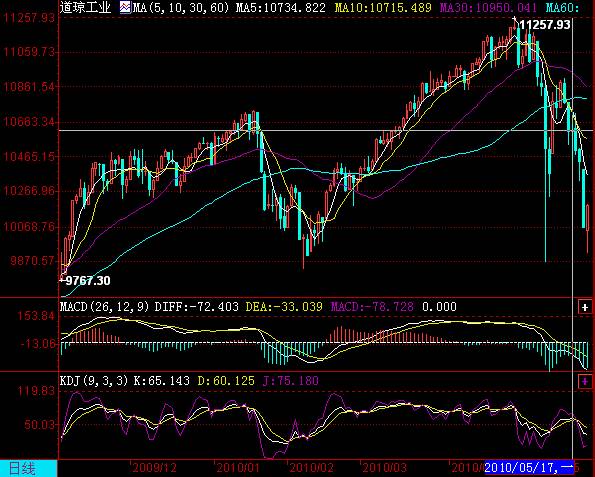Expand the MACD panel with plus button

tap(585, 307)
